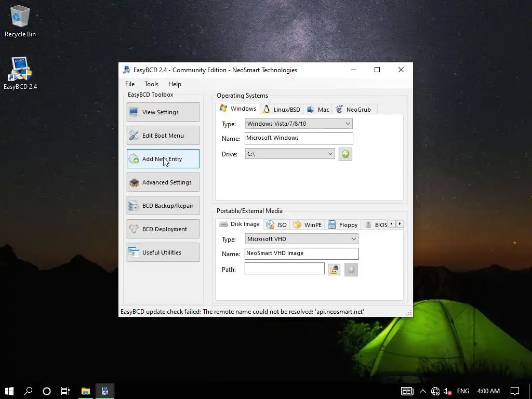The image size is (532, 399).
Task: Open Useful Utilities
Action: click(163, 252)
